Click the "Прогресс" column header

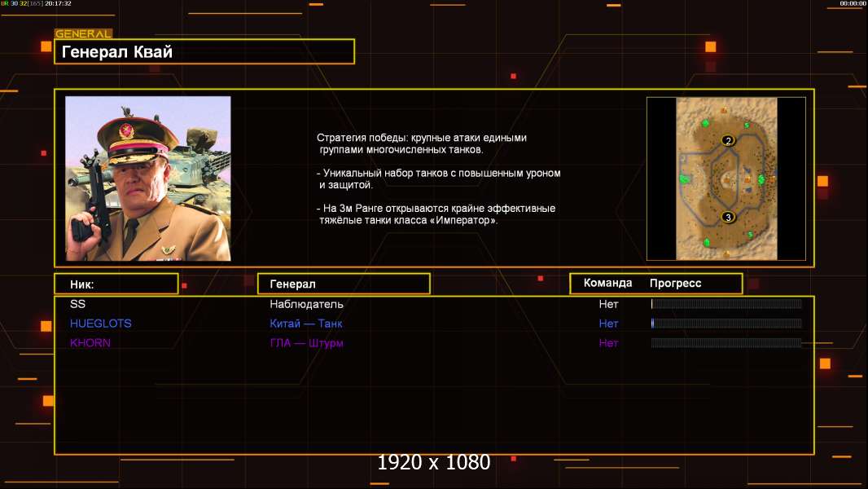click(x=675, y=283)
